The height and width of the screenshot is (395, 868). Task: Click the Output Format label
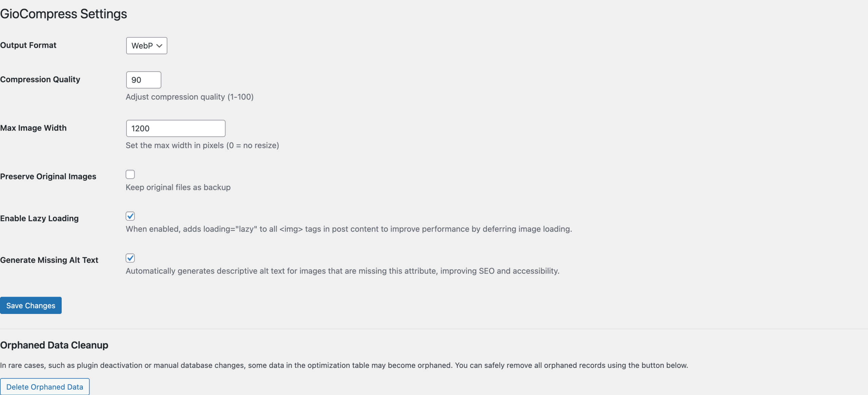[28, 45]
